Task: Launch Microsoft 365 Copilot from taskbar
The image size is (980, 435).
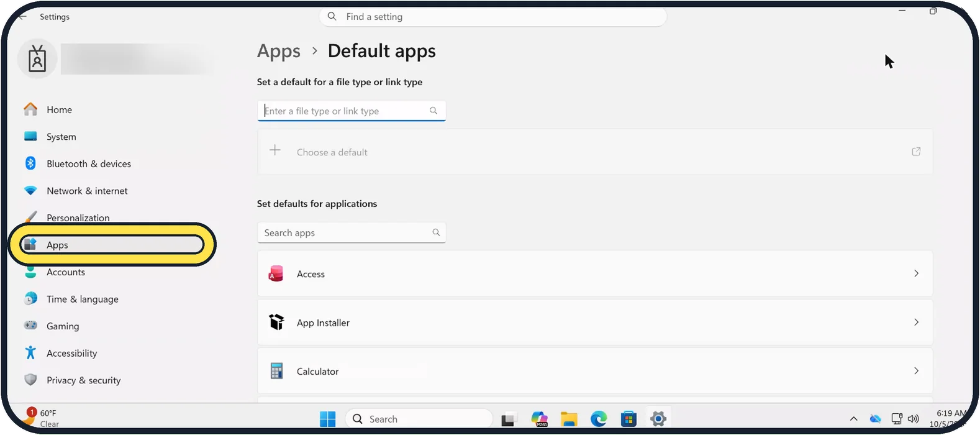Action: (x=539, y=419)
